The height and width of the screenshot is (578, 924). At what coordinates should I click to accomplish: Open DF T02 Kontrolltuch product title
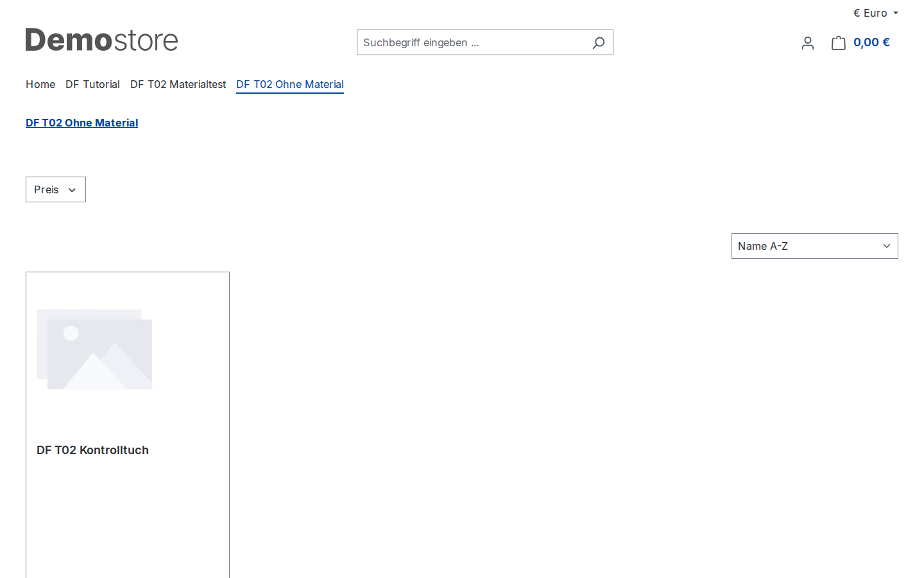[x=92, y=450]
